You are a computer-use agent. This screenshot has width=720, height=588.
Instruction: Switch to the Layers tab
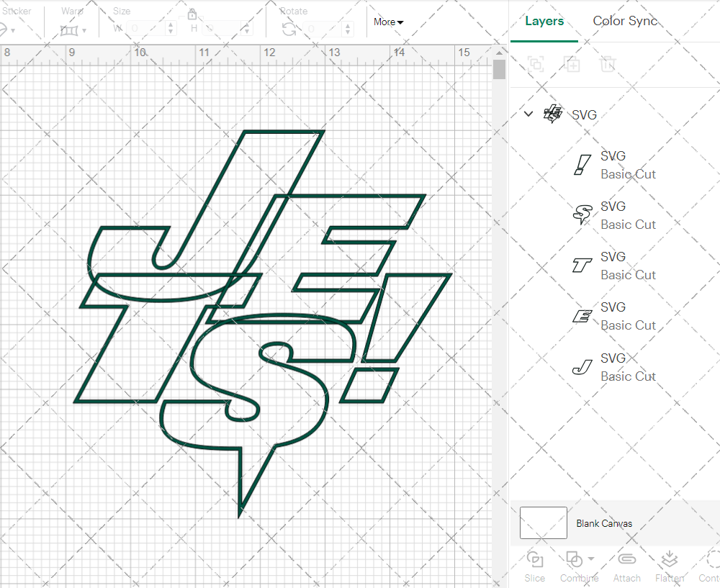pos(544,21)
